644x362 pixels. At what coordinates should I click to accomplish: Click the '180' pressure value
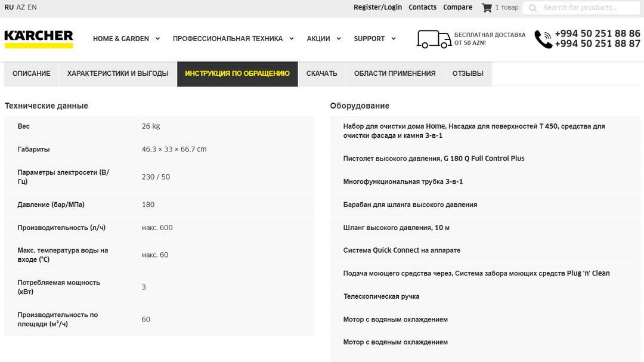click(148, 205)
